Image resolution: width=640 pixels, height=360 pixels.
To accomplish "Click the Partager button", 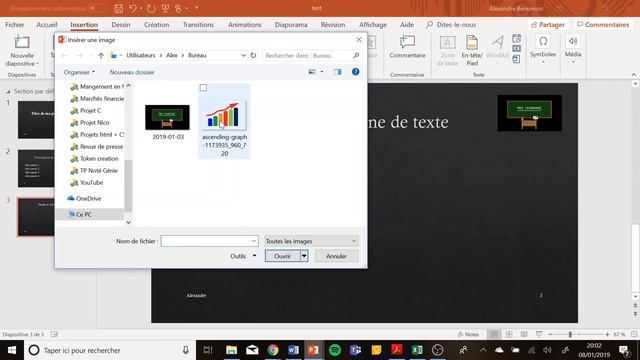I will 548,25.
